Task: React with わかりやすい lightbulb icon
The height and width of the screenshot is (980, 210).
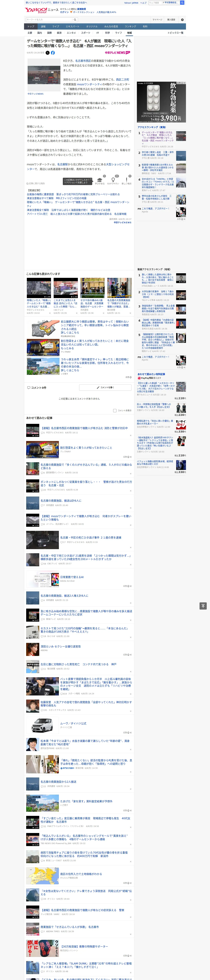Action: coord(113,181)
